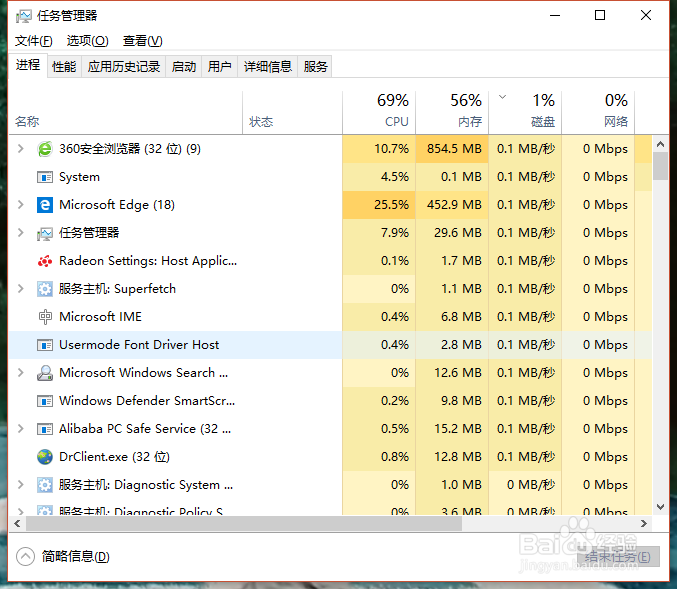
Task: Click the Microsoft Windows Search icon
Action: pos(45,373)
